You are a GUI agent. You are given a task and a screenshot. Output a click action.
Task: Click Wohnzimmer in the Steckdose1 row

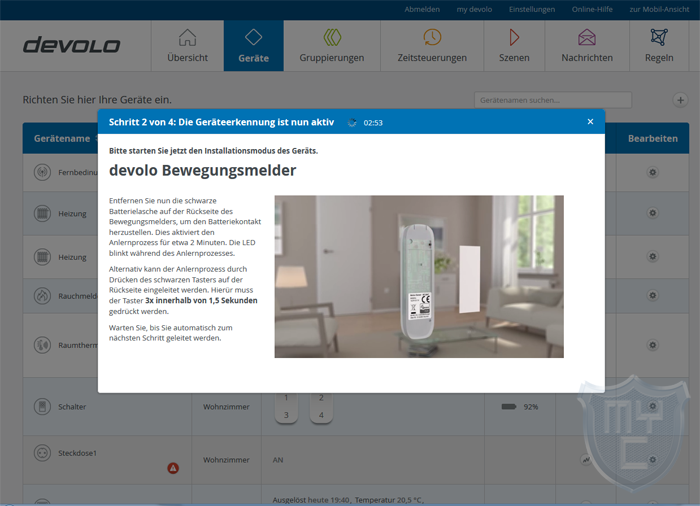(226, 460)
